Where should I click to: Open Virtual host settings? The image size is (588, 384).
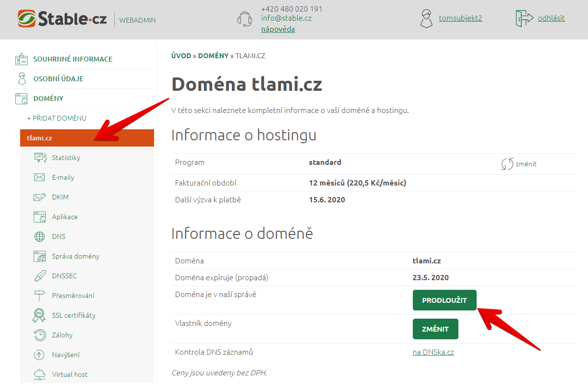(70, 374)
